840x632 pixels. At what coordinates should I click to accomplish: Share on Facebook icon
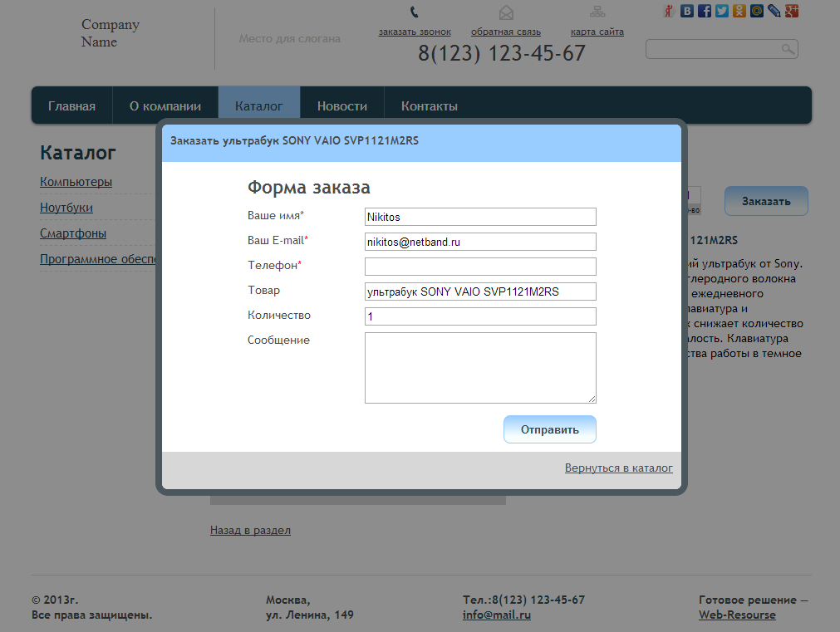click(705, 12)
